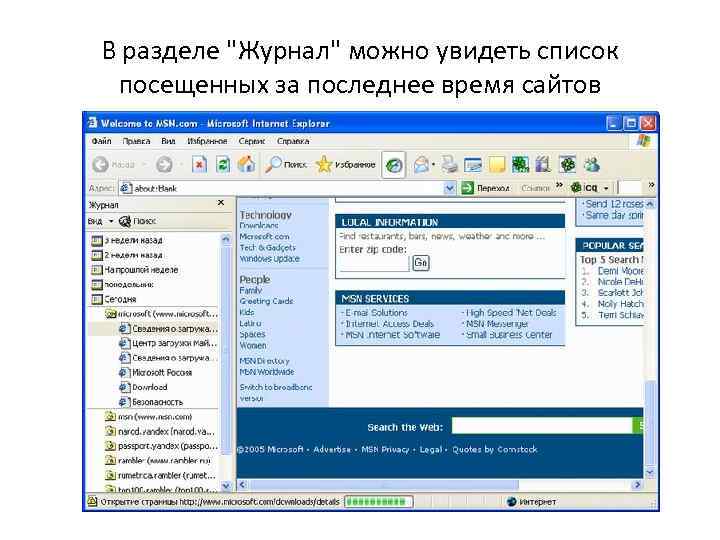The image size is (720, 540).
Task: Click High Speed Net Deals link
Action: coord(511,313)
